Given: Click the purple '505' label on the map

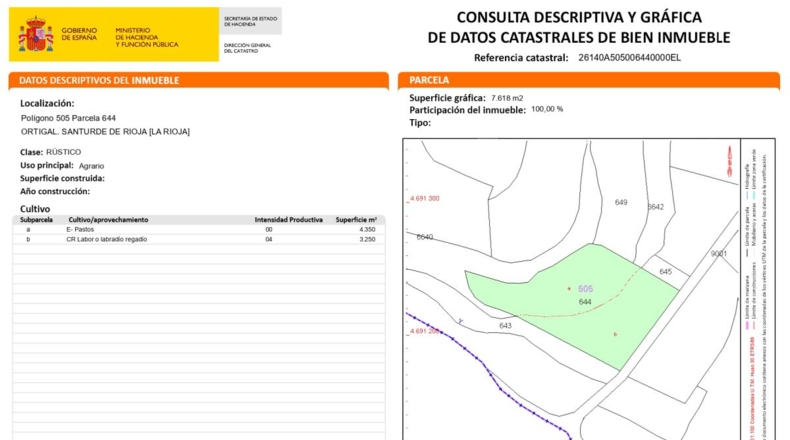Looking at the screenshot, I should [585, 289].
